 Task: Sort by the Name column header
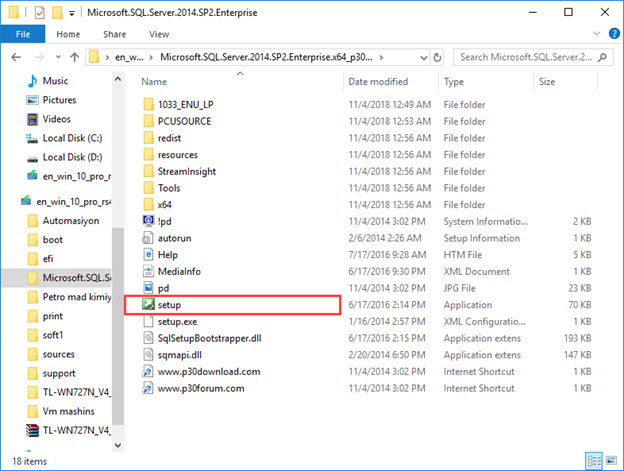154,82
